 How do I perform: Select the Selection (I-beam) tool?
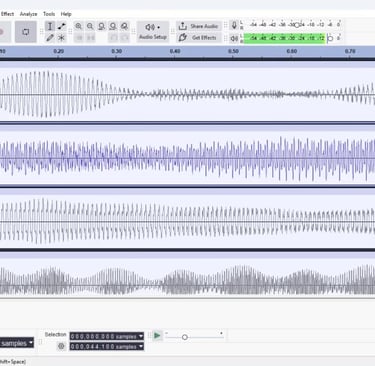click(x=50, y=26)
